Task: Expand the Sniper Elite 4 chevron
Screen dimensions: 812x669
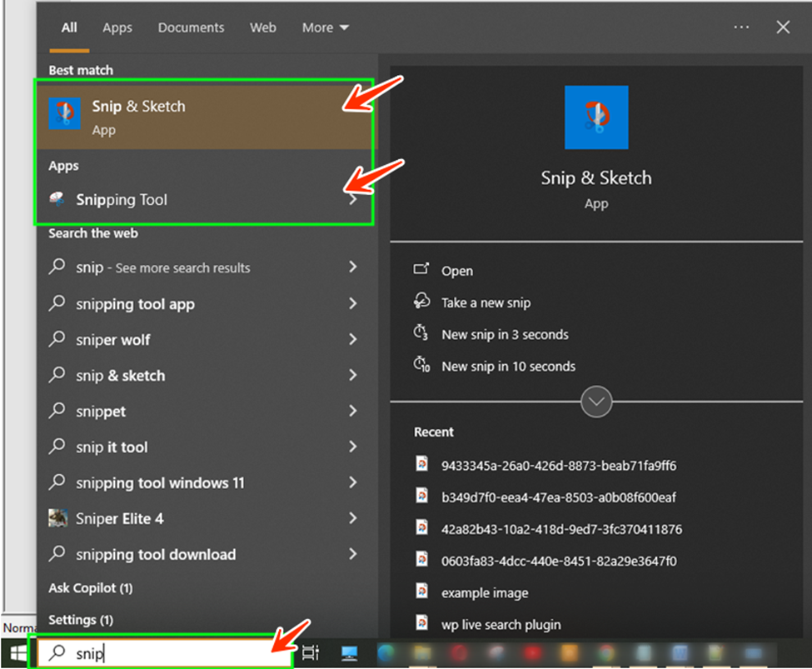Action: 352,517
